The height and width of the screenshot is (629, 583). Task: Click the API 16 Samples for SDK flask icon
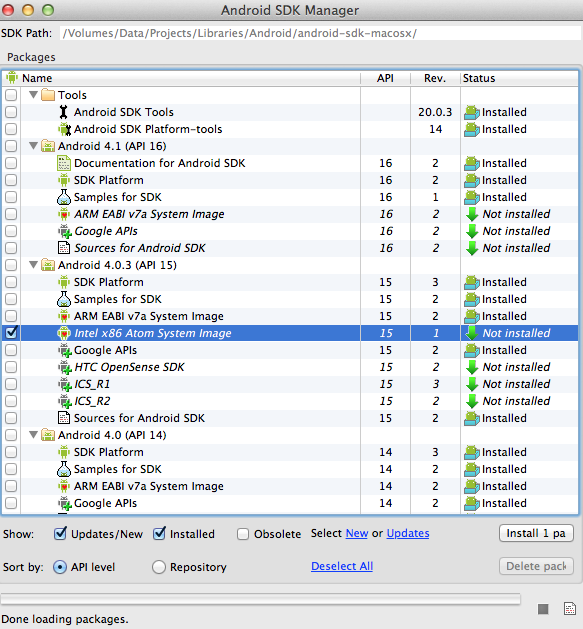64,197
